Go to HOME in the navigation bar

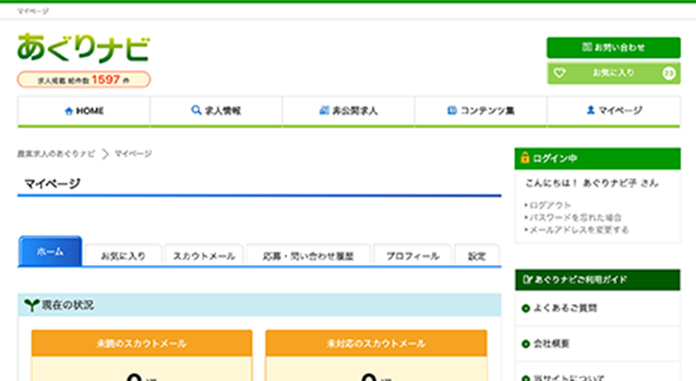pos(83,111)
